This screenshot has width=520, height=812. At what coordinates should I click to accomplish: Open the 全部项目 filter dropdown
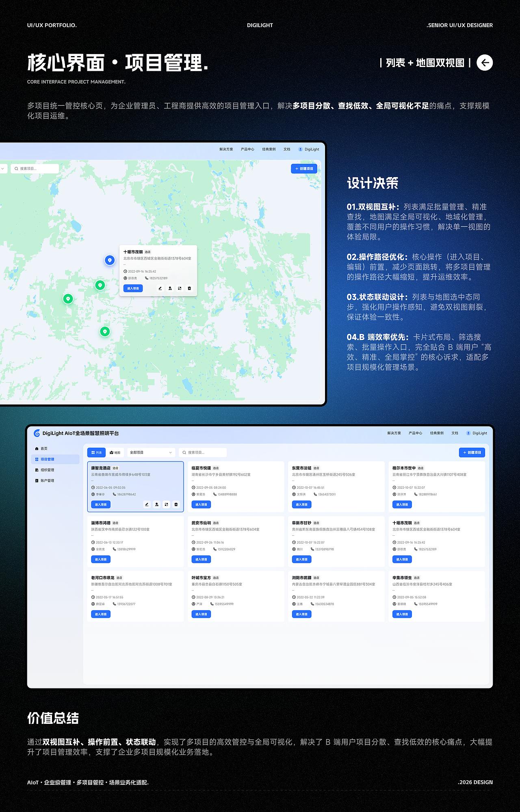[151, 453]
